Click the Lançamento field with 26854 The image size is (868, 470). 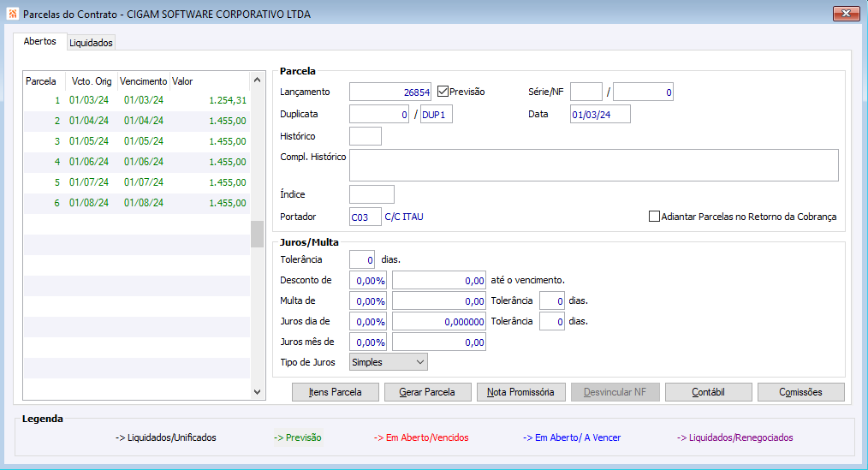tap(390, 92)
